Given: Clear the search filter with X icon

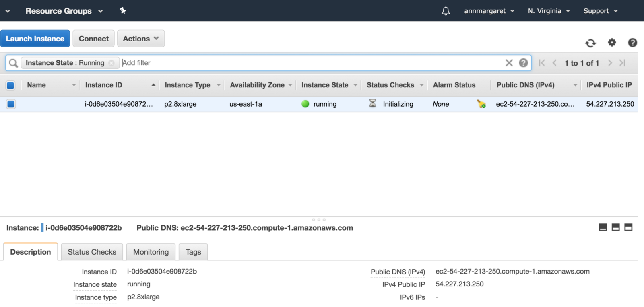Looking at the screenshot, I should [509, 63].
